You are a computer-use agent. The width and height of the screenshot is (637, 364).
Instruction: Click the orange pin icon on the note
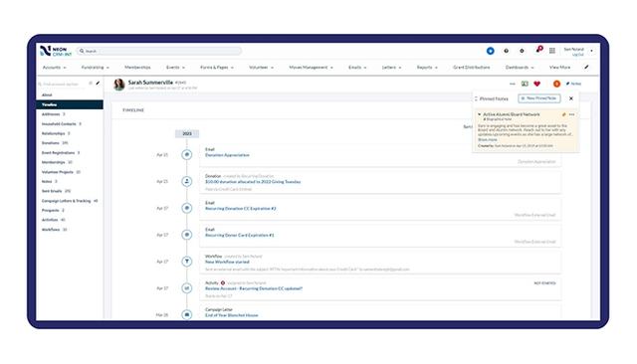564,114
